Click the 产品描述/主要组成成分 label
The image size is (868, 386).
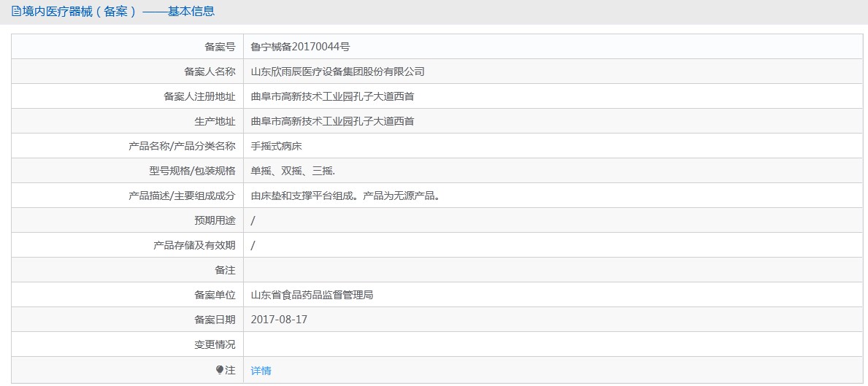(182, 196)
